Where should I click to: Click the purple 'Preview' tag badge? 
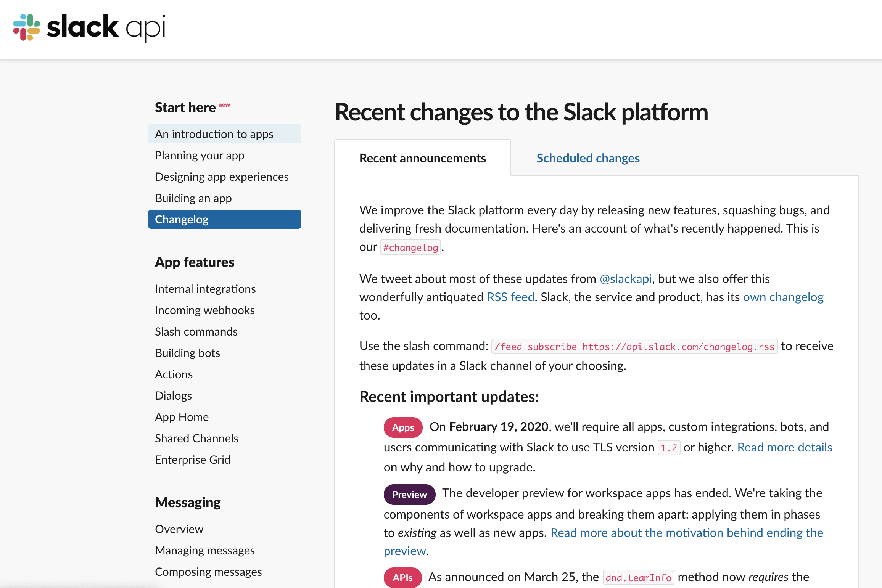409,495
